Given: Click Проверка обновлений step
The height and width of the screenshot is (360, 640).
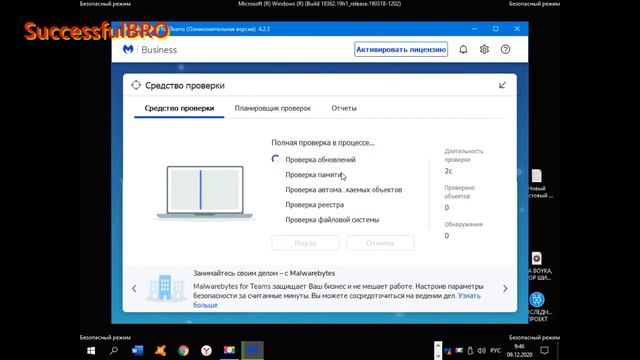Looking at the screenshot, I should click(320, 160).
